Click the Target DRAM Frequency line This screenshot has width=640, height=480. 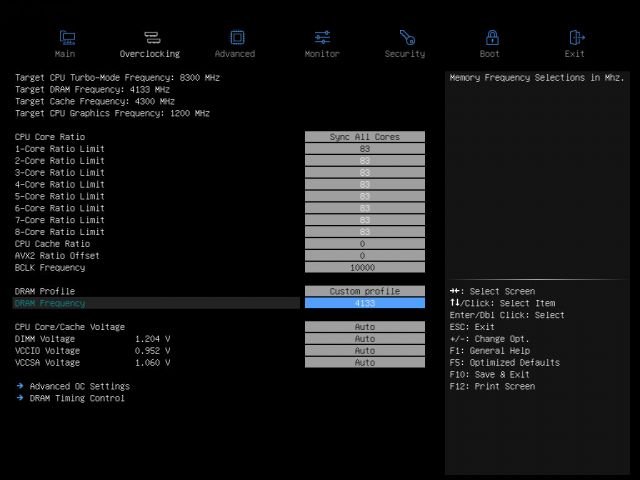pos(92,89)
